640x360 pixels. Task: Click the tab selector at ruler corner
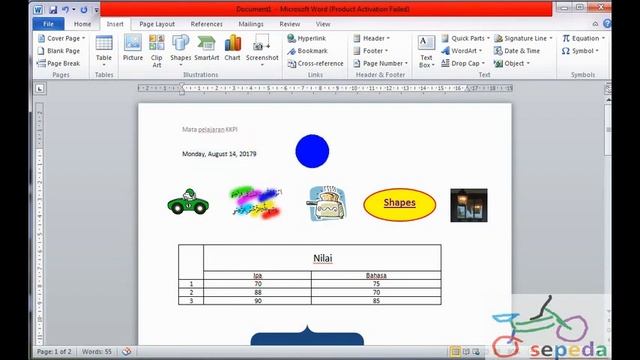point(40,89)
